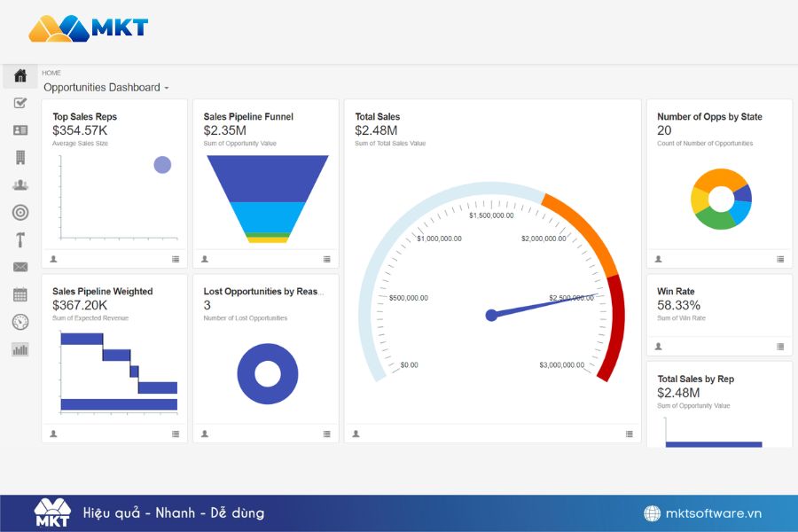Click the target Opportunities icon in sidebar
This screenshot has height=532, width=798.
[x=20, y=213]
